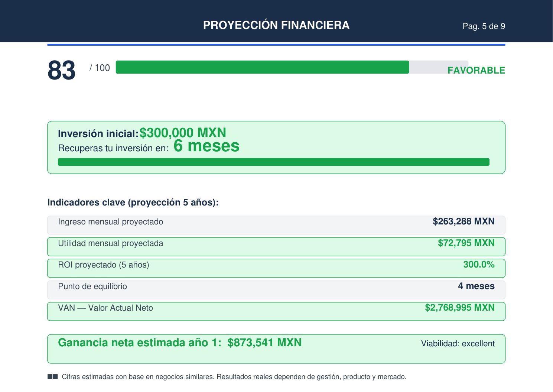Select the page indicator Pag. 5 de 9
Viewport: 553px width, 392px height.
tap(484, 26)
